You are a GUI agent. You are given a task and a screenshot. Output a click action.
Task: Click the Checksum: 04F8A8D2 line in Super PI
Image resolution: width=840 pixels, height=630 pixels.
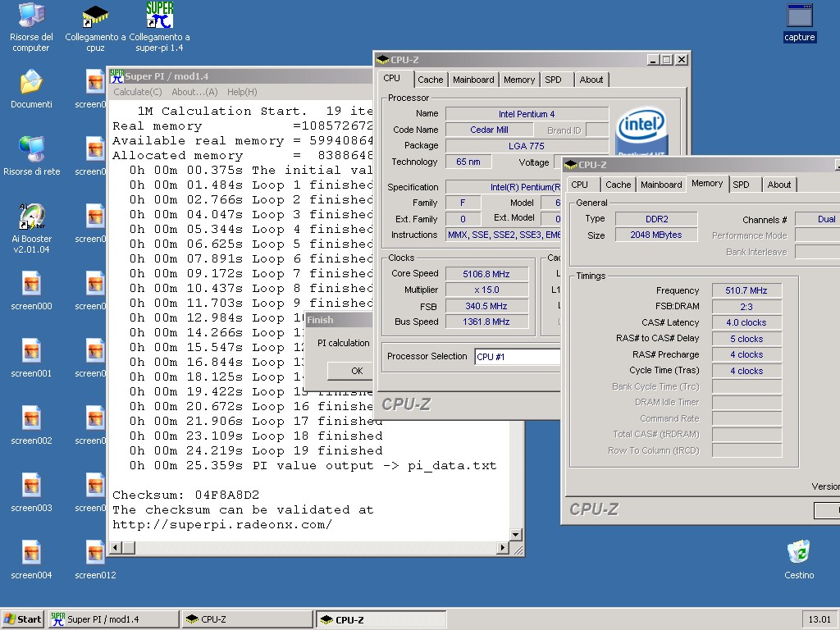pos(186,495)
